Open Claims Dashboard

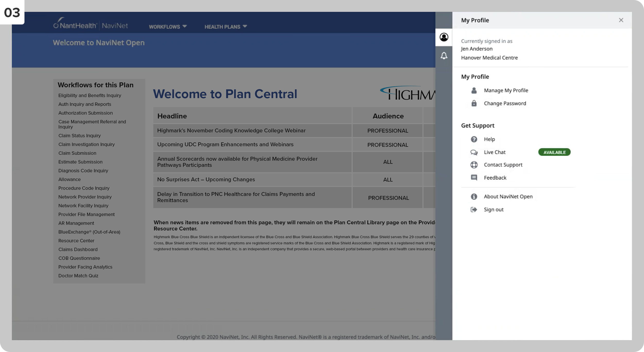(78, 250)
